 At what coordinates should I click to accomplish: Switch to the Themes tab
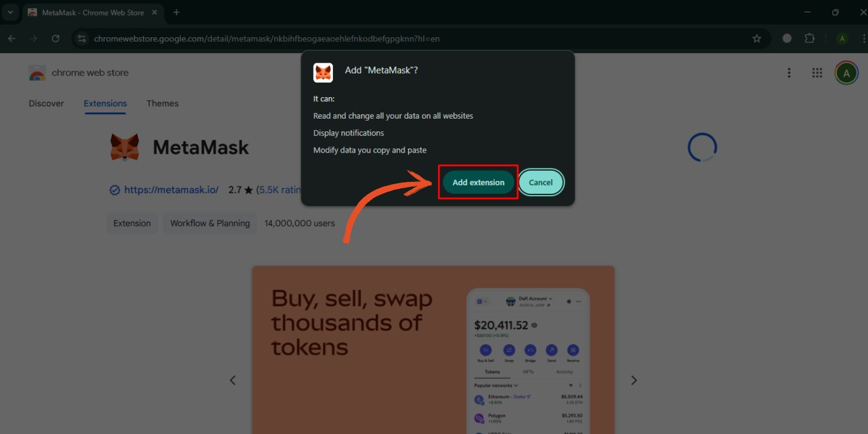pyautogui.click(x=162, y=103)
